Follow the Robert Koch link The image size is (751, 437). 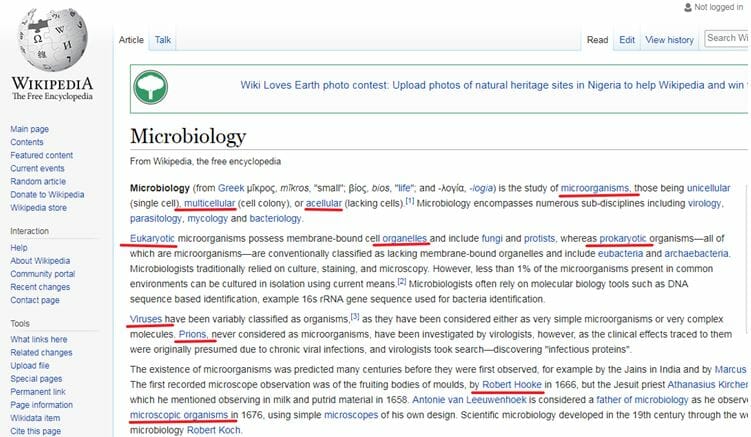(214, 430)
